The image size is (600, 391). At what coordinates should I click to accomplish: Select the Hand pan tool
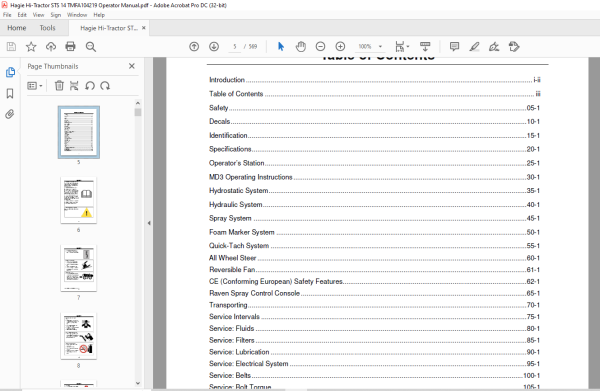pos(301,47)
